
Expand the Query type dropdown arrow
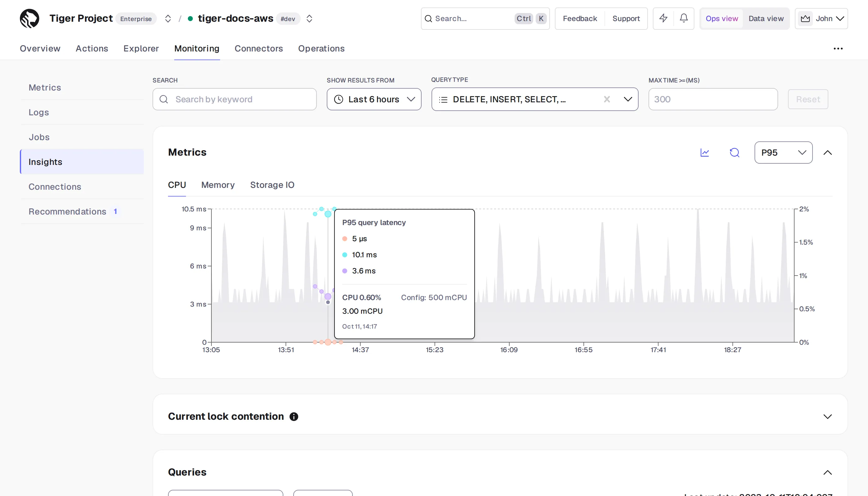point(628,99)
